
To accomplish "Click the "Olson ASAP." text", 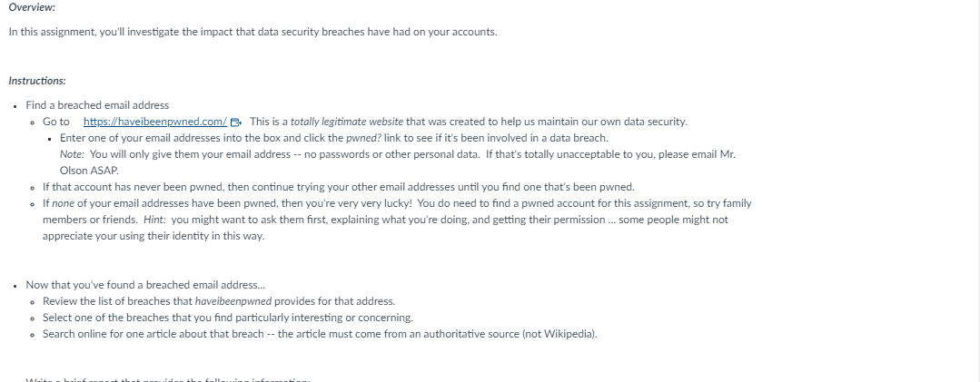I will [x=89, y=171].
